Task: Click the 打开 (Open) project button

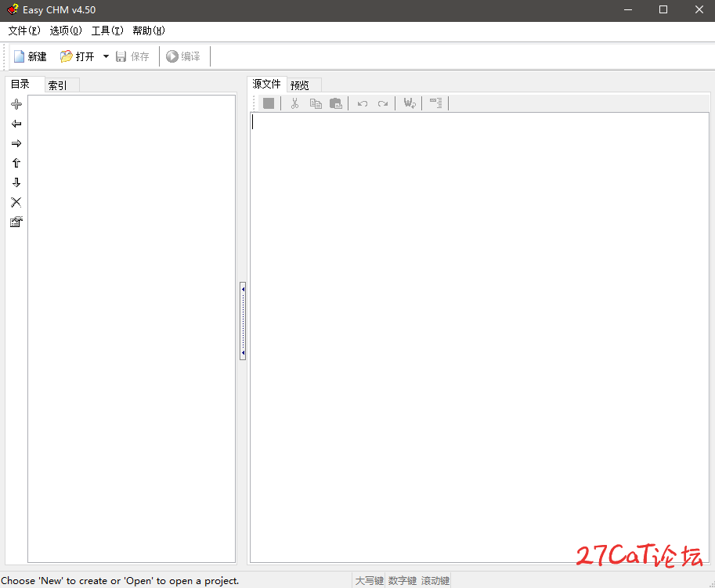Action: (x=77, y=56)
